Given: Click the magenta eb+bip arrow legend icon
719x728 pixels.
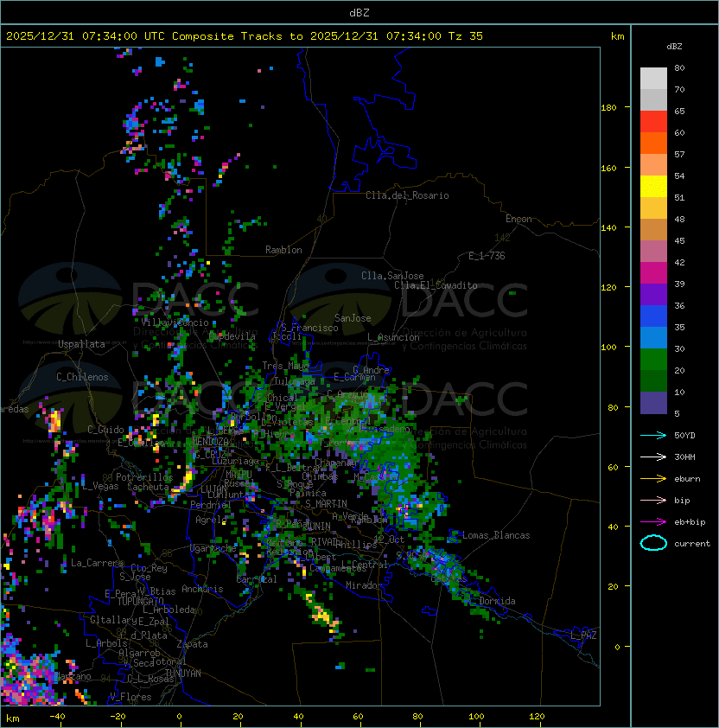Looking at the screenshot, I should pos(653,522).
